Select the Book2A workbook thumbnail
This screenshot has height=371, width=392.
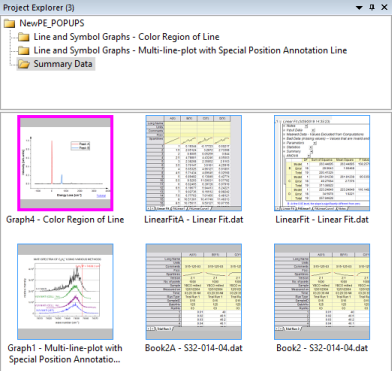[x=194, y=292]
